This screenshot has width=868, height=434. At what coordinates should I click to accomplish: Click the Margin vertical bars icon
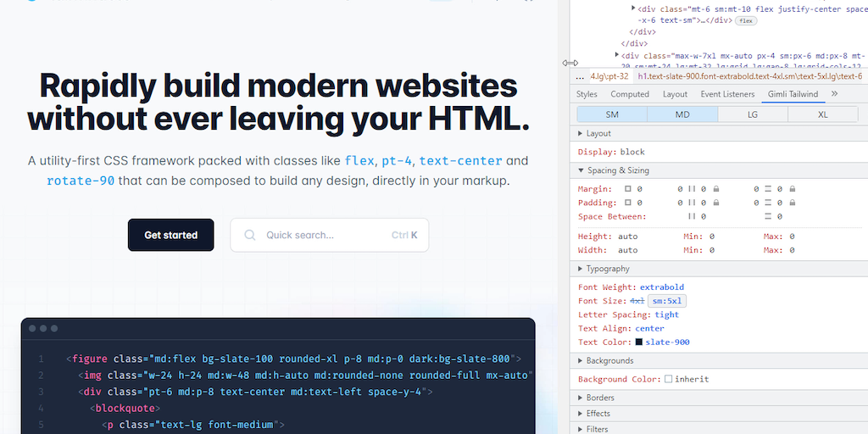pos(768,189)
